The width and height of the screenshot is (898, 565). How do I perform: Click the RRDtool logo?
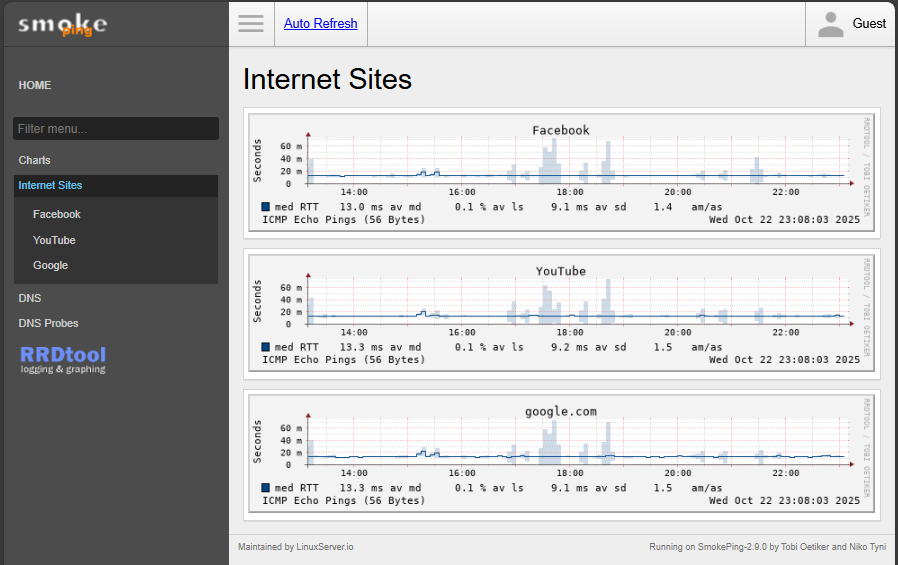[63, 359]
